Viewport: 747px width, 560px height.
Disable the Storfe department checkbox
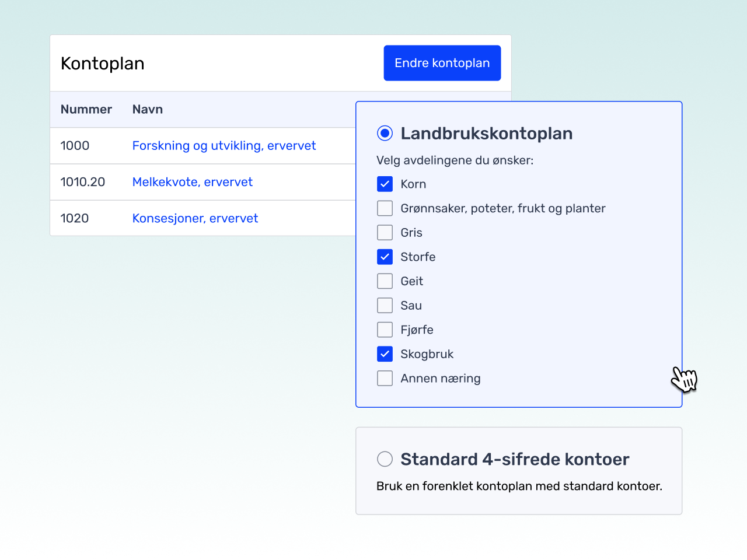(x=385, y=257)
